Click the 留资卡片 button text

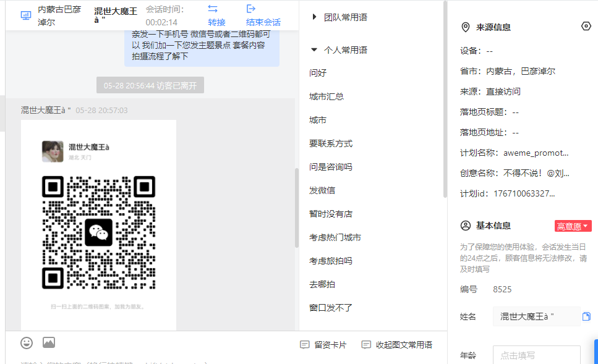tap(330, 345)
